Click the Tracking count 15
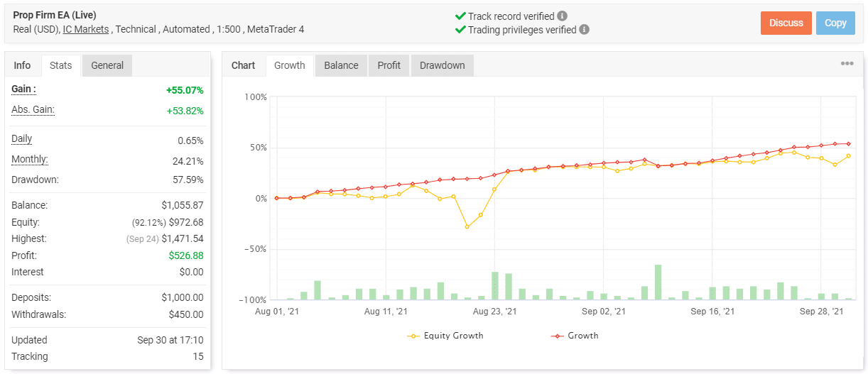The width and height of the screenshot is (868, 374). click(197, 356)
